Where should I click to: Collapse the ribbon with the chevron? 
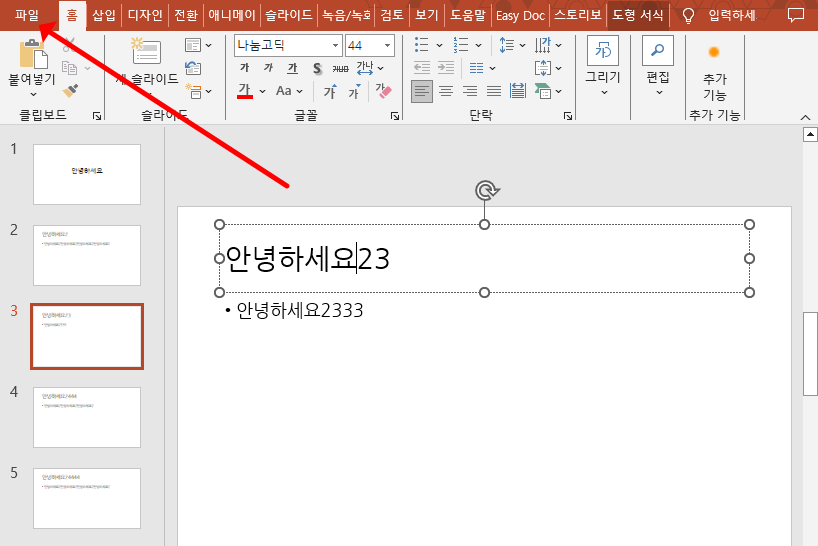(805, 117)
